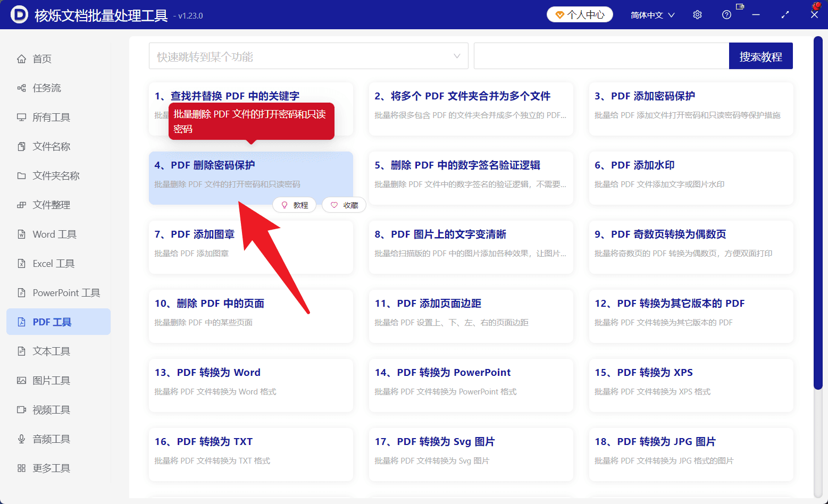This screenshot has width=828, height=504.
Task: Open tool 9 PDF 奇数页转换为偶数页
Action: 691,247
